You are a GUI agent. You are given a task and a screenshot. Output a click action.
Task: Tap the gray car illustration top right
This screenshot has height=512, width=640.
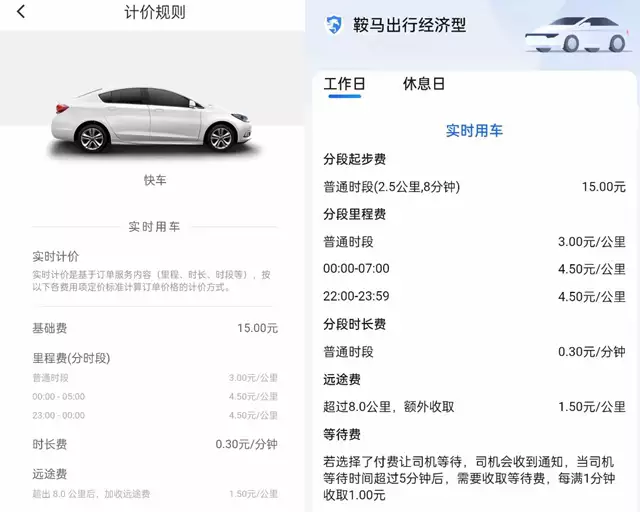(578, 34)
